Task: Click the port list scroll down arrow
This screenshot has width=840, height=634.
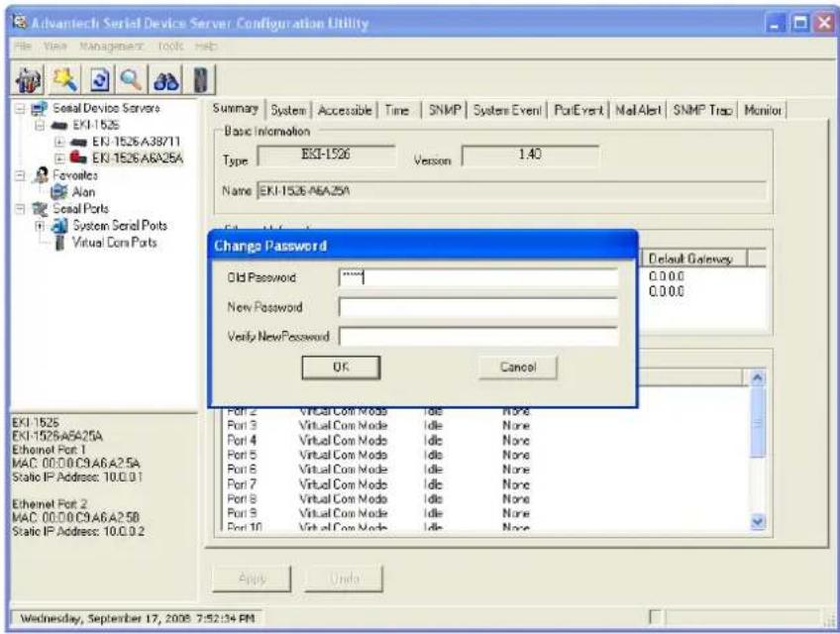Action: [758, 521]
